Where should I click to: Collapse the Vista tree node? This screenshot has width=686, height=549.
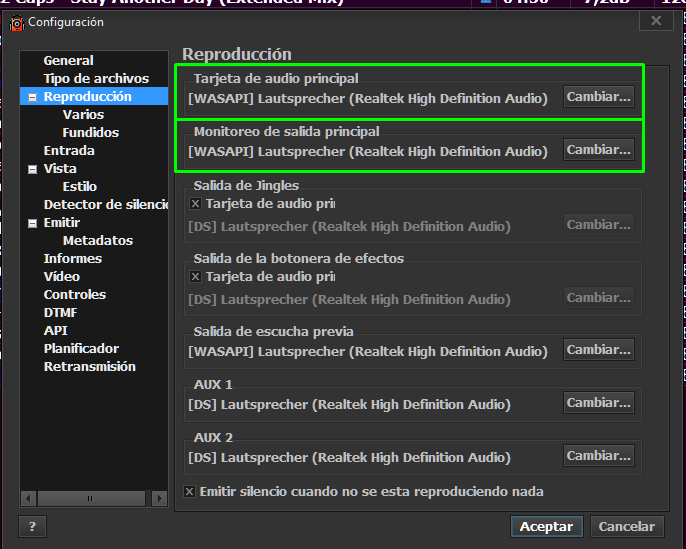(x=33, y=169)
